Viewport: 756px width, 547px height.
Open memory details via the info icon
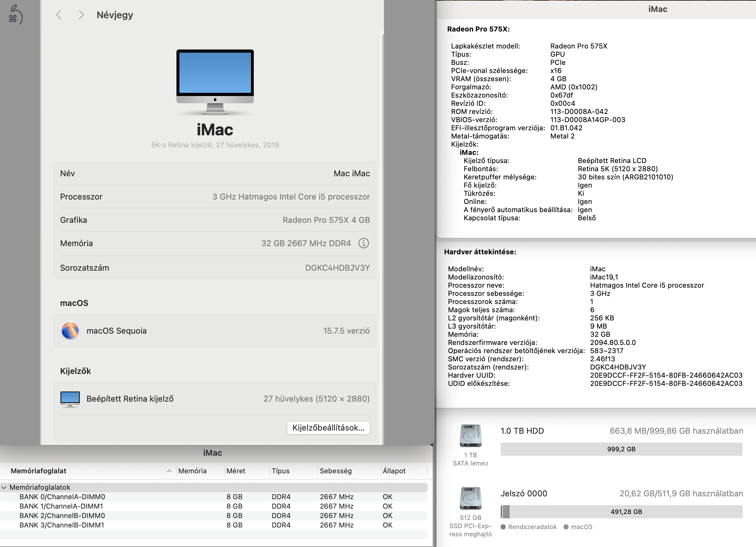pyautogui.click(x=364, y=243)
